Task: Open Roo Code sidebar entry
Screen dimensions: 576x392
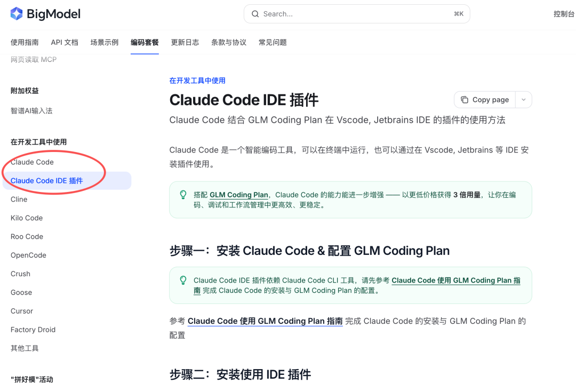Action: tap(27, 237)
